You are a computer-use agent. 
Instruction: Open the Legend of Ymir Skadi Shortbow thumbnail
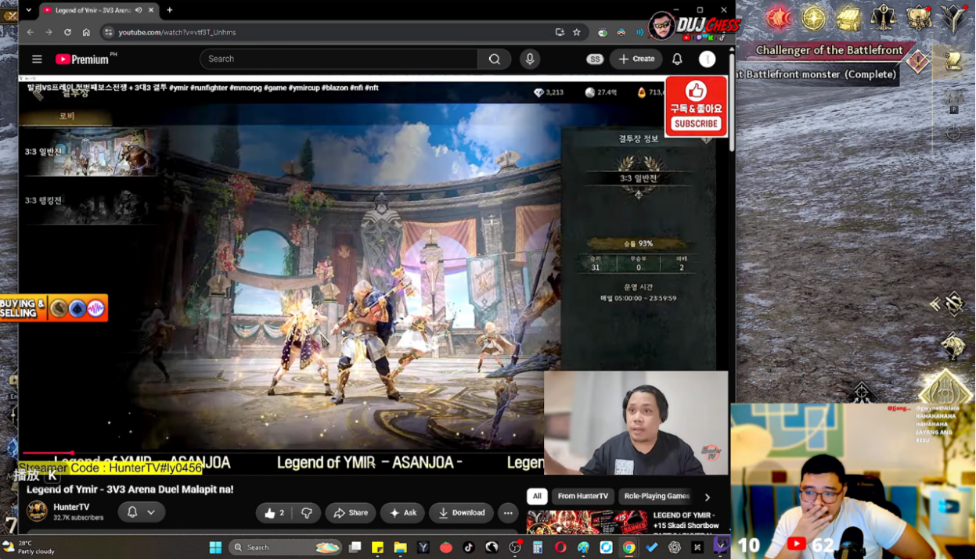[x=587, y=522]
